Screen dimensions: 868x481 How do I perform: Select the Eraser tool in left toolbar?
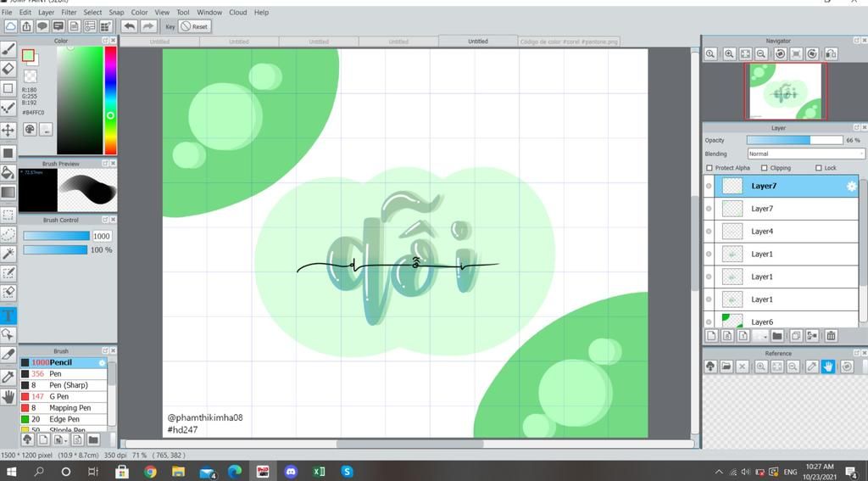tap(8, 69)
